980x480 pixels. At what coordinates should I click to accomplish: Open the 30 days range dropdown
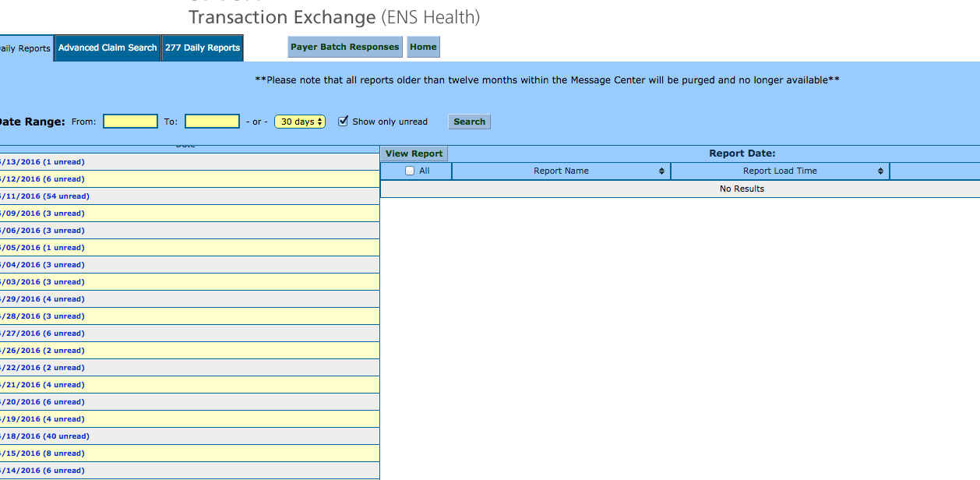click(300, 121)
